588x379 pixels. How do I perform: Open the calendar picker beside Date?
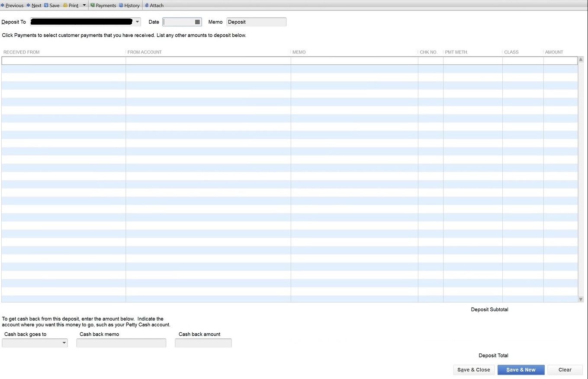pyautogui.click(x=197, y=22)
